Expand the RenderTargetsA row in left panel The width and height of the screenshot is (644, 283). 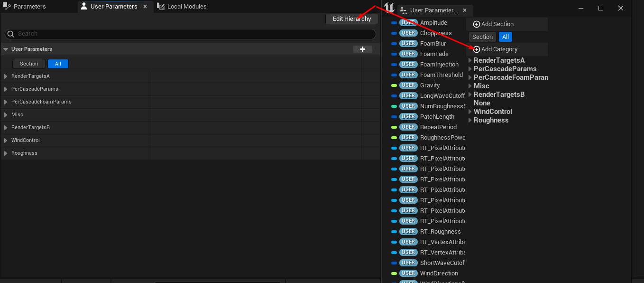coord(6,76)
